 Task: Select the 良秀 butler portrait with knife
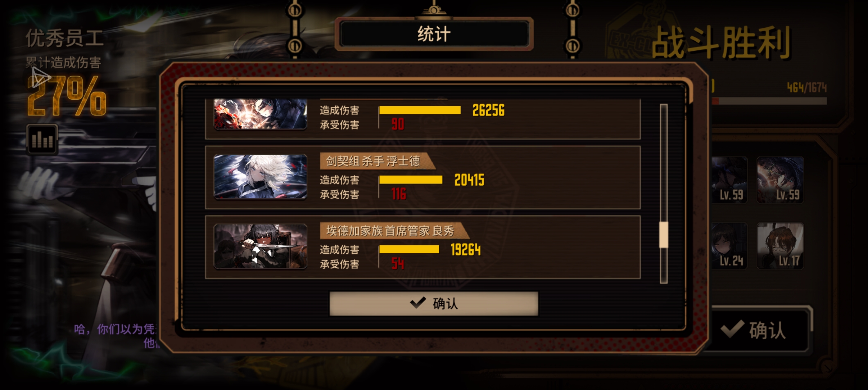tap(260, 246)
